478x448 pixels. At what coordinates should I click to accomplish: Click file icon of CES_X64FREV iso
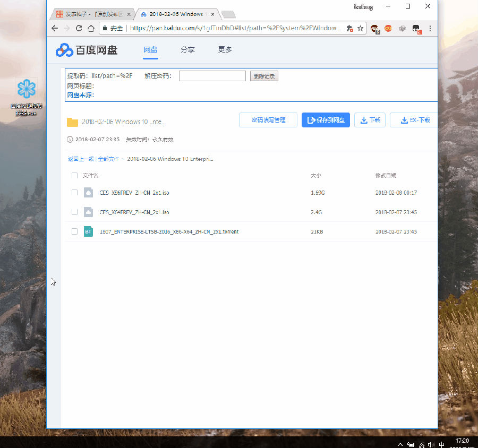88,212
